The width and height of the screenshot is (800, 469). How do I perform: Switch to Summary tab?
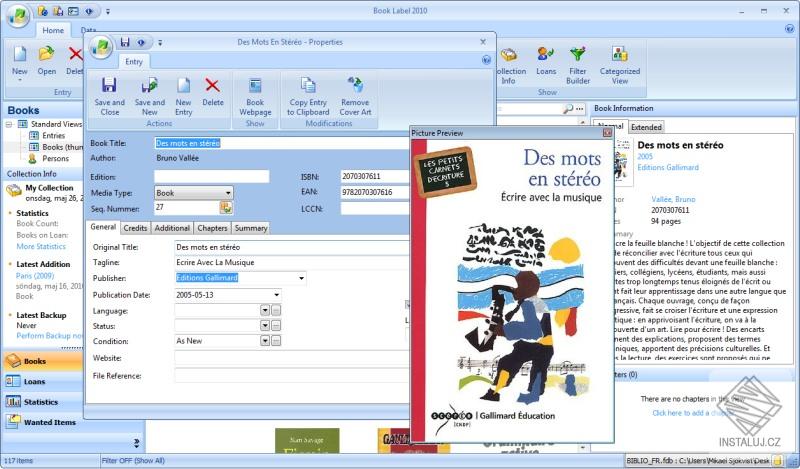[x=251, y=228]
